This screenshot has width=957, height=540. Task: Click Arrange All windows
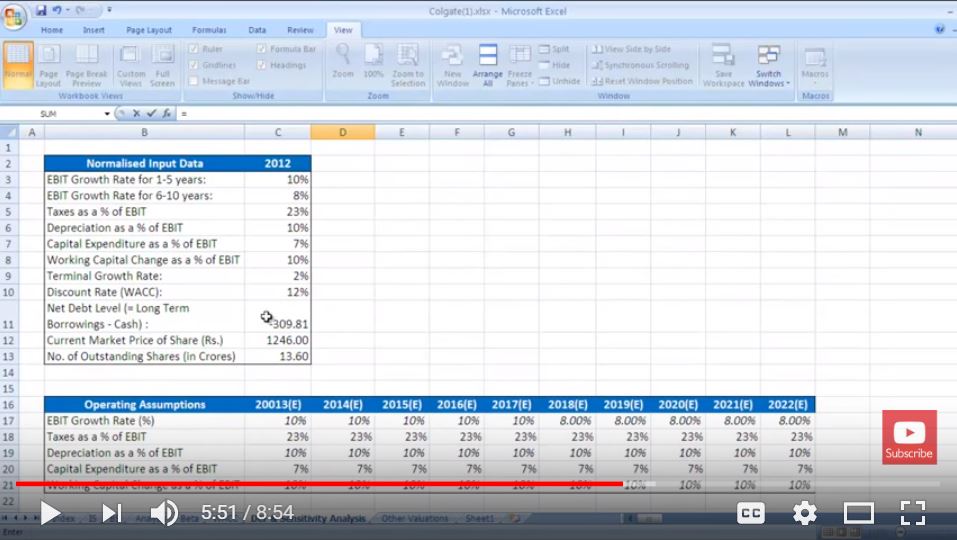488,65
